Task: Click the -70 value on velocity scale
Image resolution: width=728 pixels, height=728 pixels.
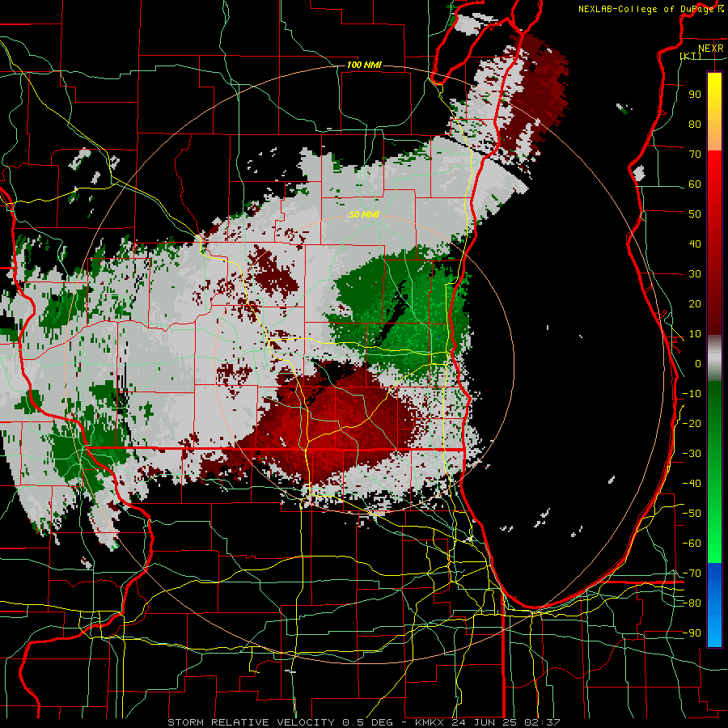Action: (x=692, y=574)
